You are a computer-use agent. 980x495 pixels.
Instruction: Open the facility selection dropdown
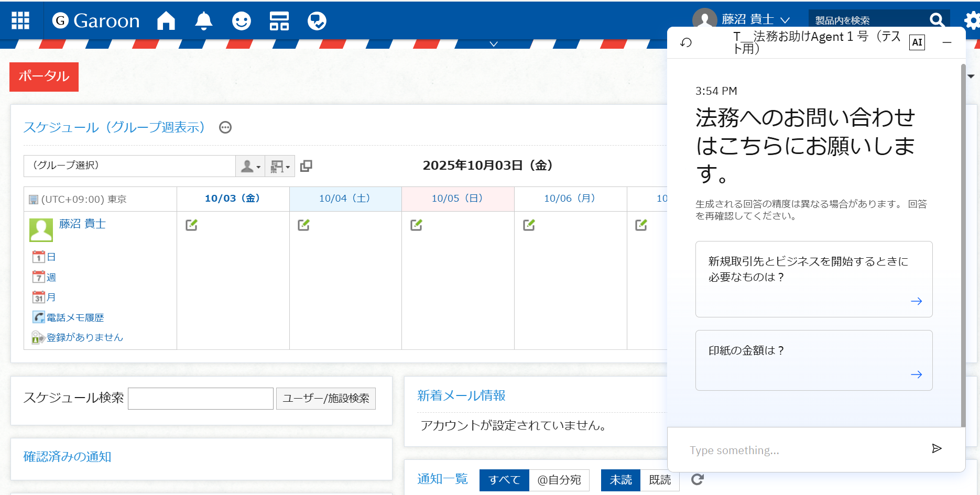[280, 166]
